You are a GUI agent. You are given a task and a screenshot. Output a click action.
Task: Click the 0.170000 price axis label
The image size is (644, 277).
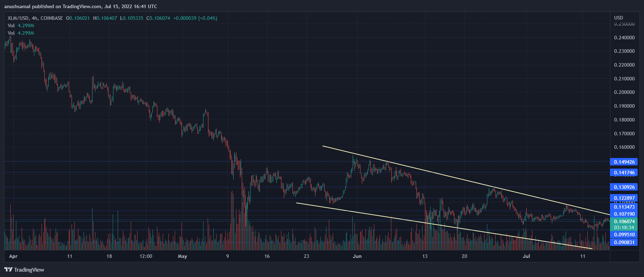[624, 134]
